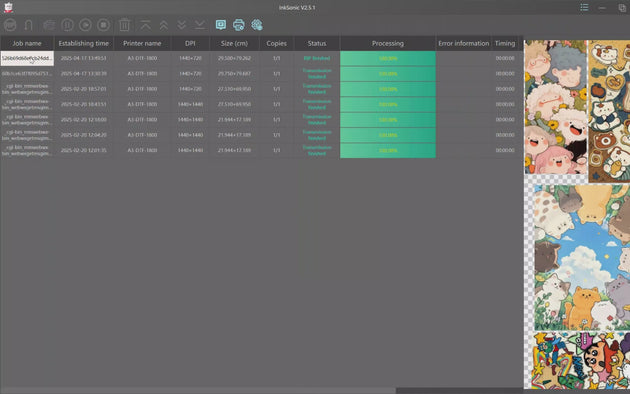Click the DPI column header

coord(190,43)
